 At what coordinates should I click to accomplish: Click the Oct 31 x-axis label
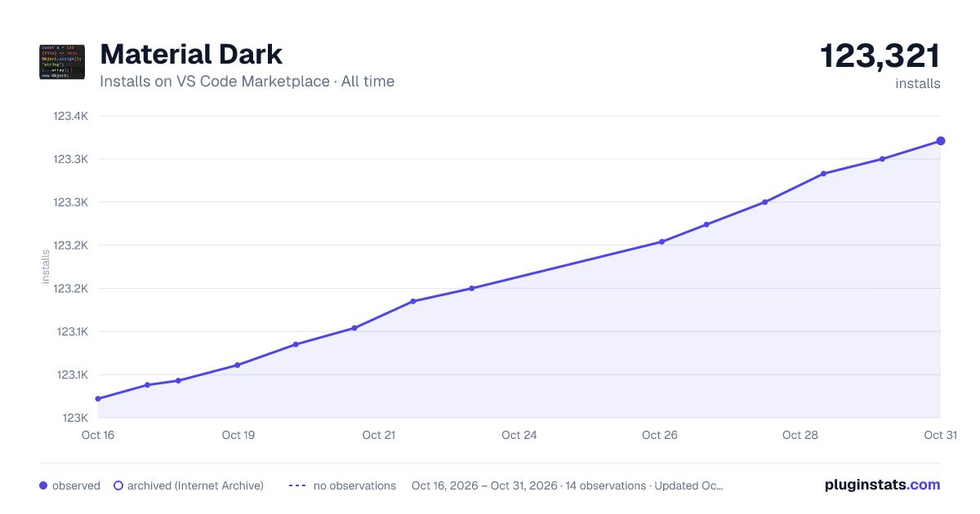(940, 435)
